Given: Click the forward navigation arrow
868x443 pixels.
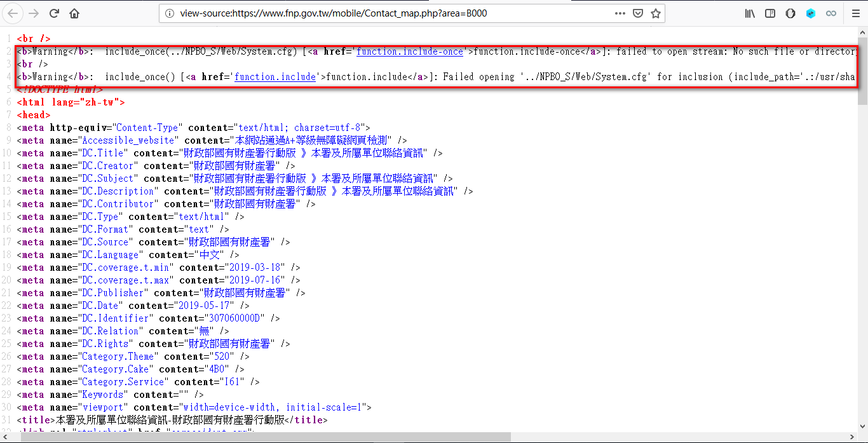Looking at the screenshot, I should click(x=34, y=13).
